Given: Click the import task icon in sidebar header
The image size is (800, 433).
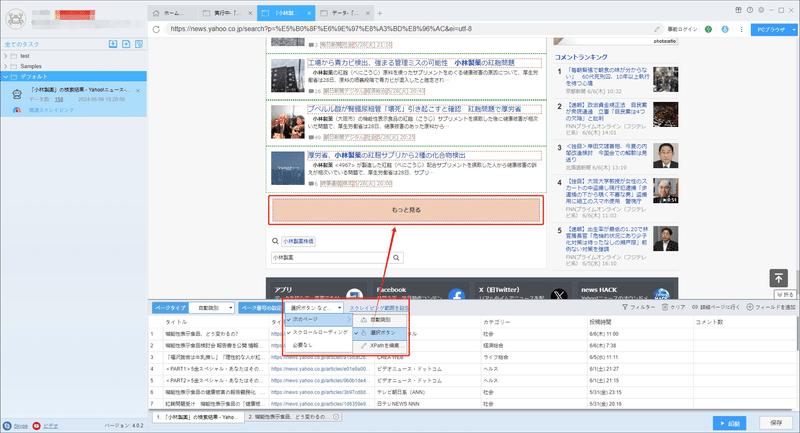Looking at the screenshot, I should pos(113,44).
